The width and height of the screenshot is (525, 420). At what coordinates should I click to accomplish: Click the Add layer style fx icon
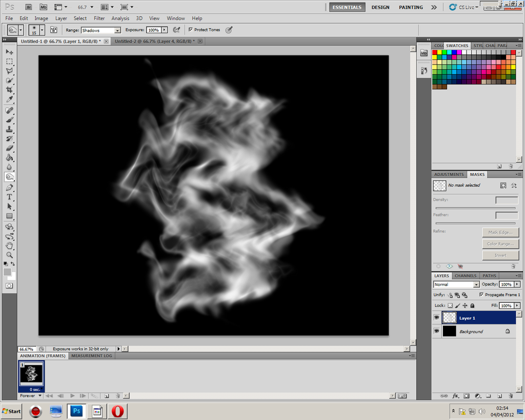coord(455,396)
